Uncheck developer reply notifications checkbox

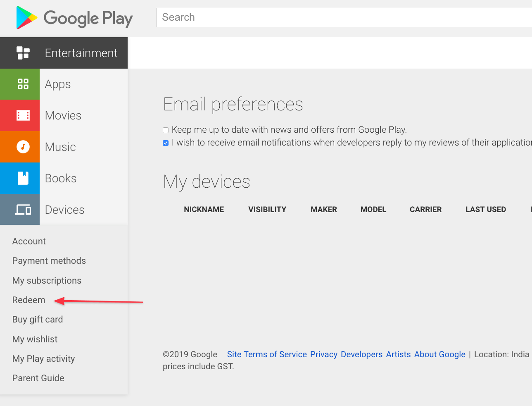(x=166, y=143)
